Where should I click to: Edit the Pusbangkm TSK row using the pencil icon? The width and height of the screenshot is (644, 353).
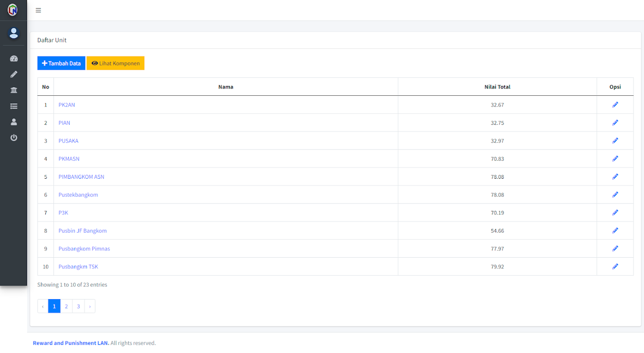coord(615,266)
